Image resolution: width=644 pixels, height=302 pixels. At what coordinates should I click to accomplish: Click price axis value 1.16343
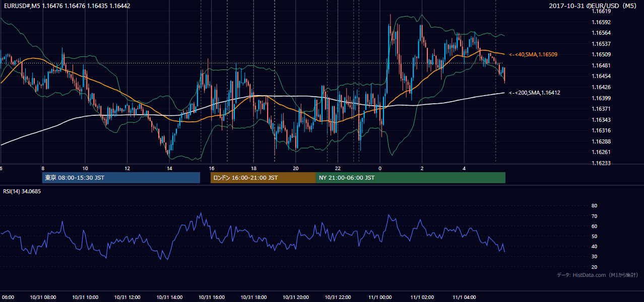(x=601, y=120)
